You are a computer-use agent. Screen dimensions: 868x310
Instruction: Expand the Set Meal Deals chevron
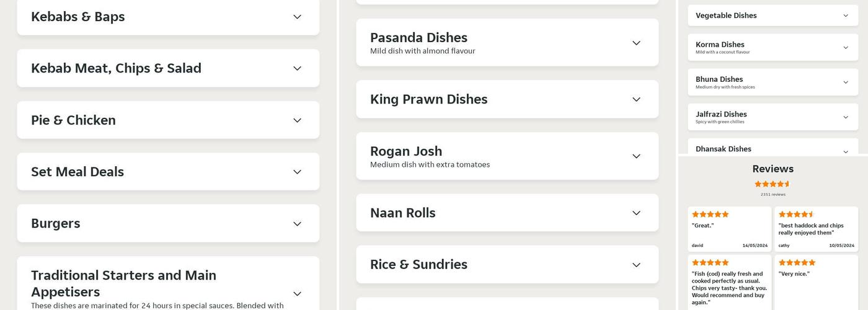pos(297,172)
